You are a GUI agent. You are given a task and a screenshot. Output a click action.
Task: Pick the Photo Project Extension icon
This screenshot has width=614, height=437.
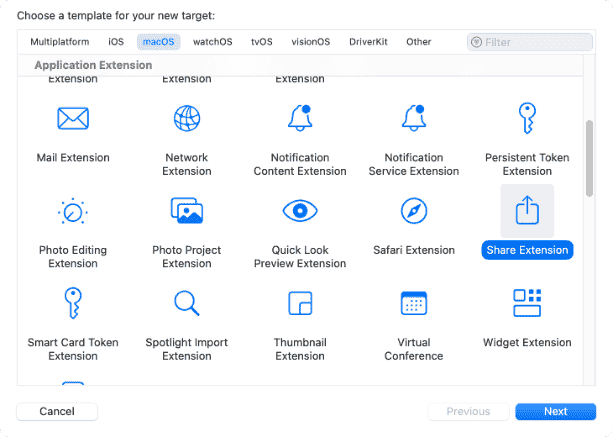pos(187,211)
